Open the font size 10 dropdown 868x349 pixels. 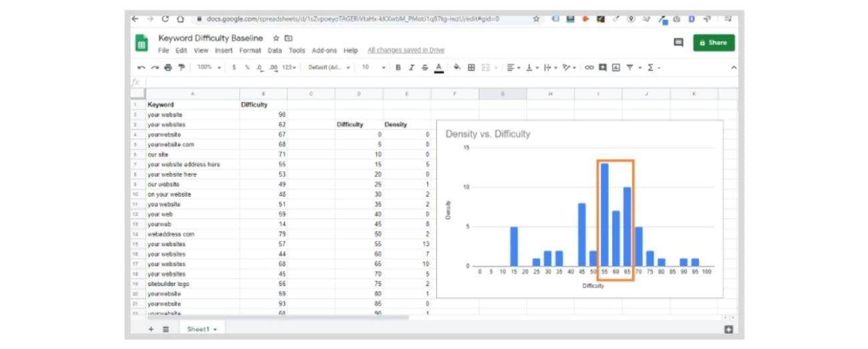(x=373, y=67)
